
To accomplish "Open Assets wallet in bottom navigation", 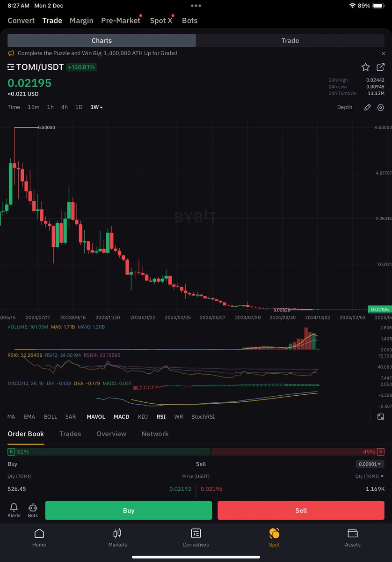I will coord(353,538).
